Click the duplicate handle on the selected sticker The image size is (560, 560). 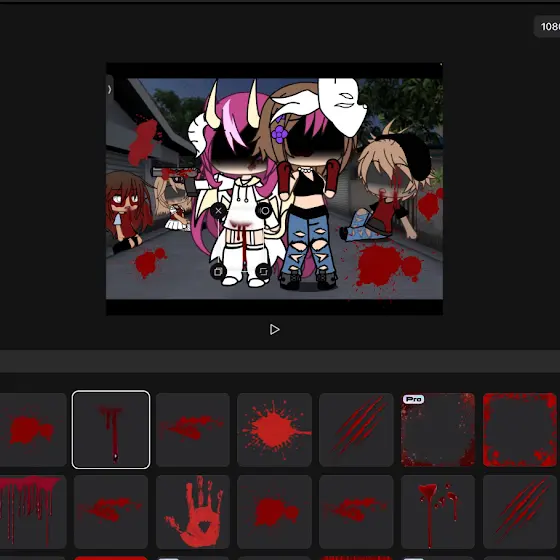pos(218,272)
